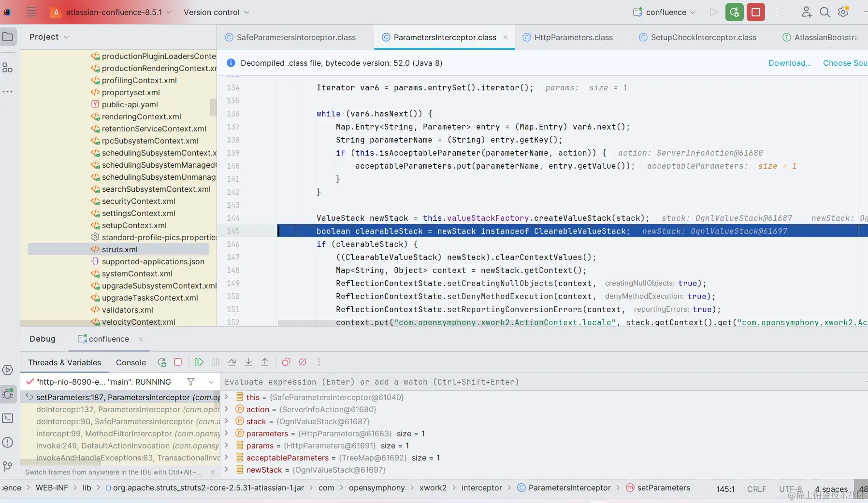
Task: Open Search Everywhere
Action: click(825, 12)
